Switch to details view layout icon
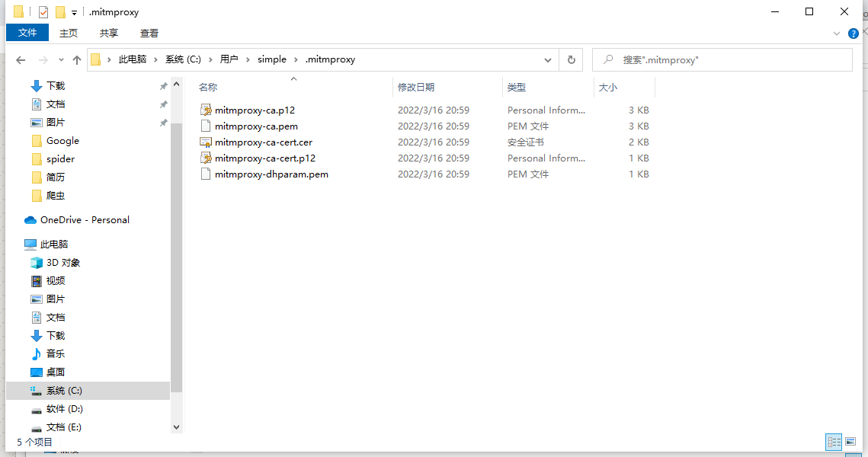The width and height of the screenshot is (868, 457). [x=834, y=442]
